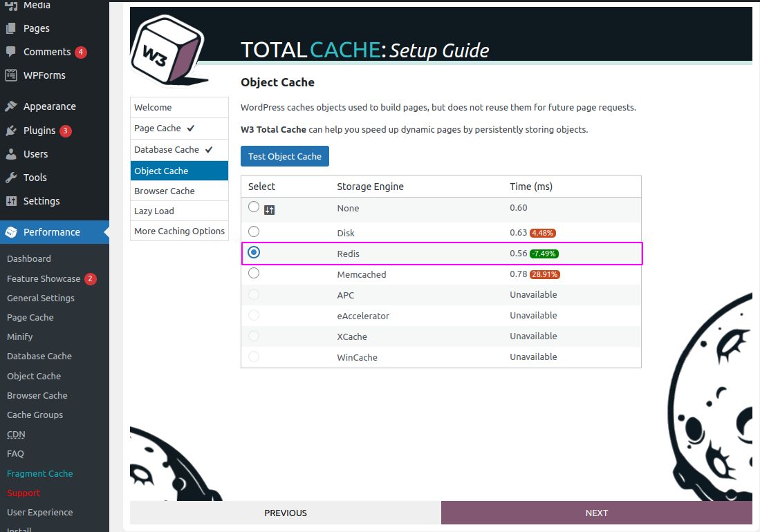Click the Comments speech bubble icon
The width and height of the screenshot is (760, 532).
(11, 52)
